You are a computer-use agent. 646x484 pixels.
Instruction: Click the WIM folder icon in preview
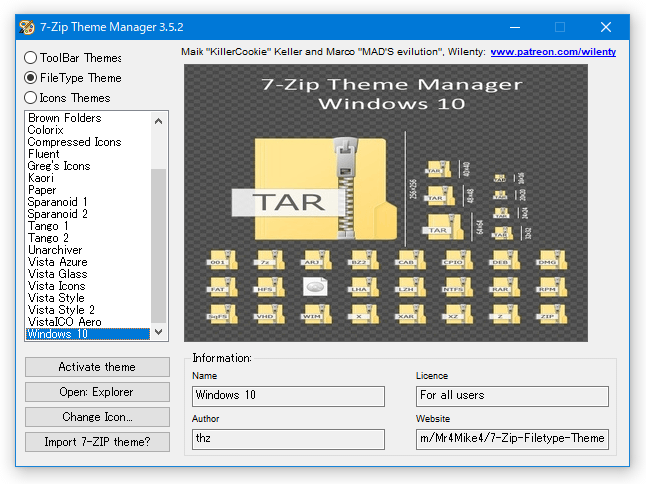pos(316,313)
